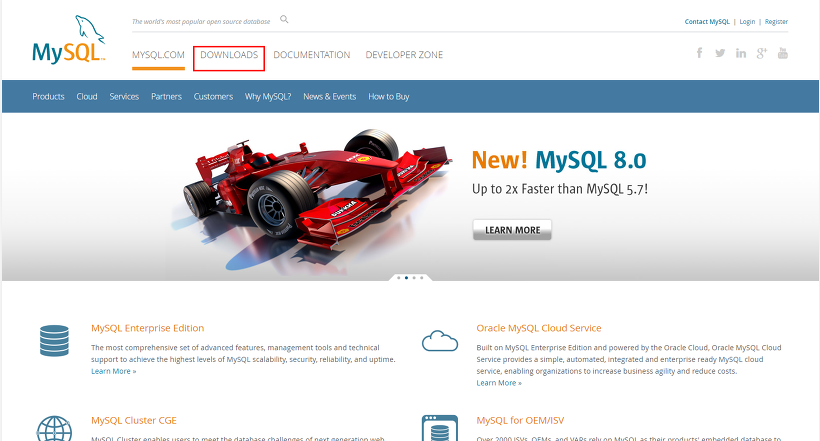Screen dimensions: 820x441
Task: Open MySQL's Facebook page icon
Action: (x=699, y=53)
